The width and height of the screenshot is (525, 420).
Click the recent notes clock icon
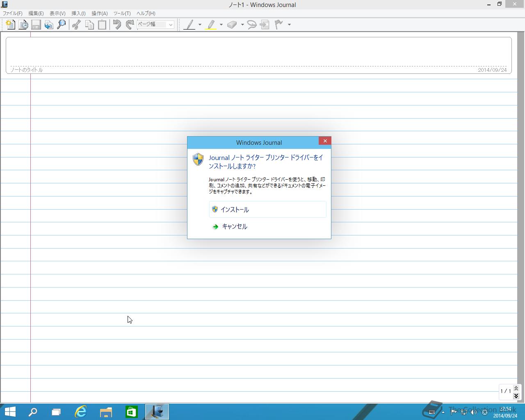coord(23,25)
